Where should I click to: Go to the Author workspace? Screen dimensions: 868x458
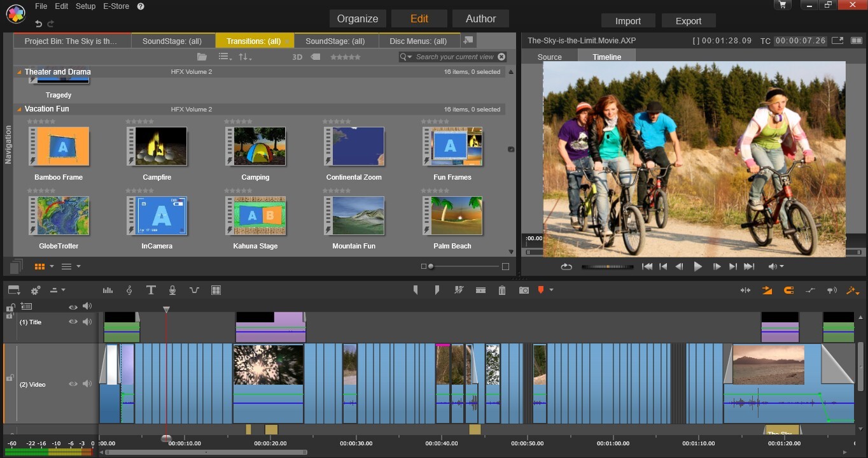tap(480, 18)
